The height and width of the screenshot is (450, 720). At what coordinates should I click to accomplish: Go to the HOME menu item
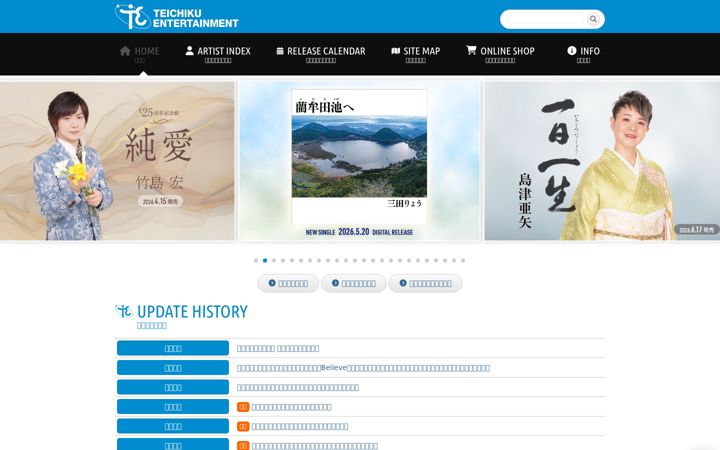click(140, 54)
